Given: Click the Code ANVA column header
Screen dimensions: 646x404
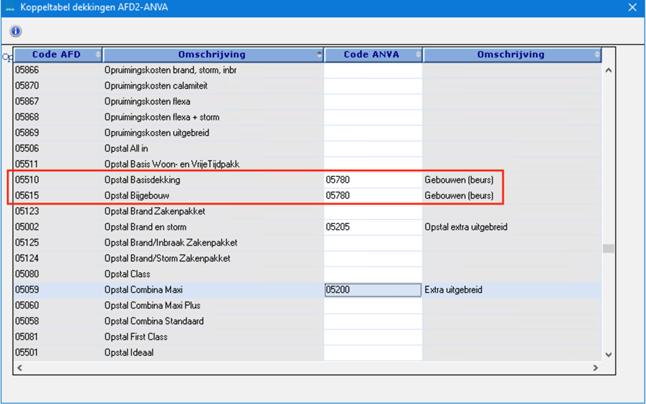Looking at the screenshot, I should click(x=373, y=55).
